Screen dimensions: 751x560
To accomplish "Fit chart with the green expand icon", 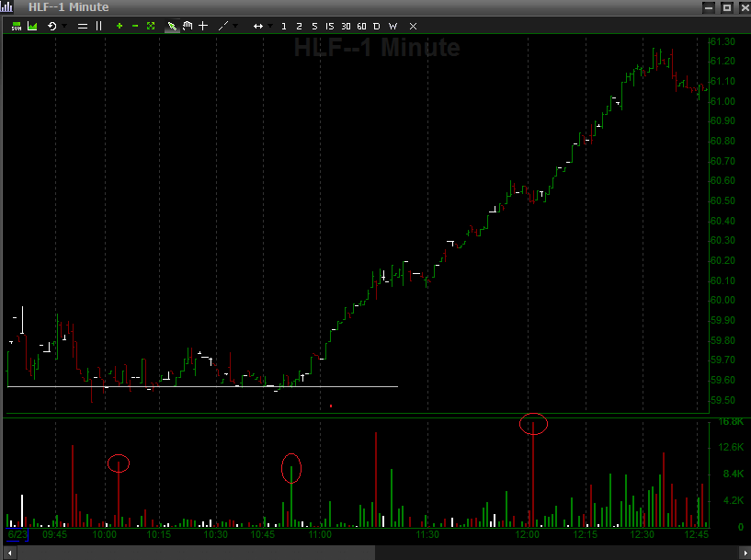I will point(151,26).
